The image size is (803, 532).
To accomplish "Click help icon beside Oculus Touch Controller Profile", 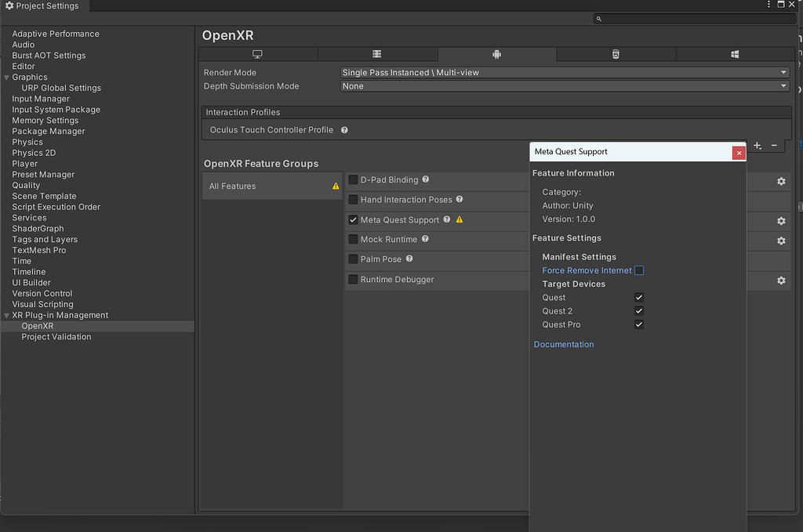I will coord(344,130).
